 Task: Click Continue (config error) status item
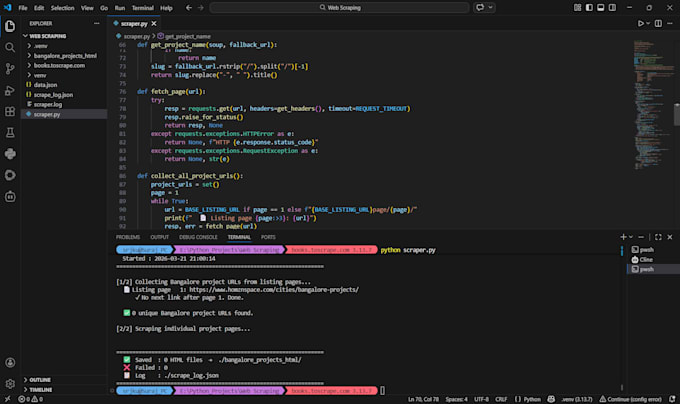click(631, 399)
